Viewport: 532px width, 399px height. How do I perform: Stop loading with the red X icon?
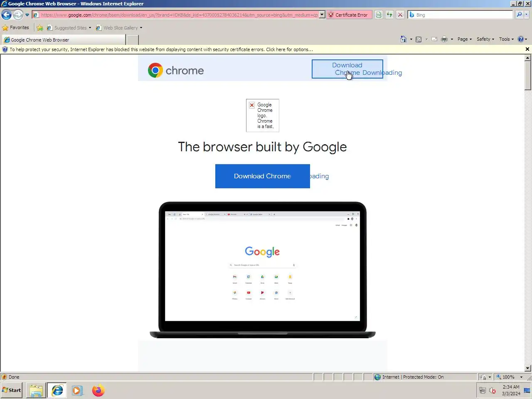pyautogui.click(x=400, y=15)
